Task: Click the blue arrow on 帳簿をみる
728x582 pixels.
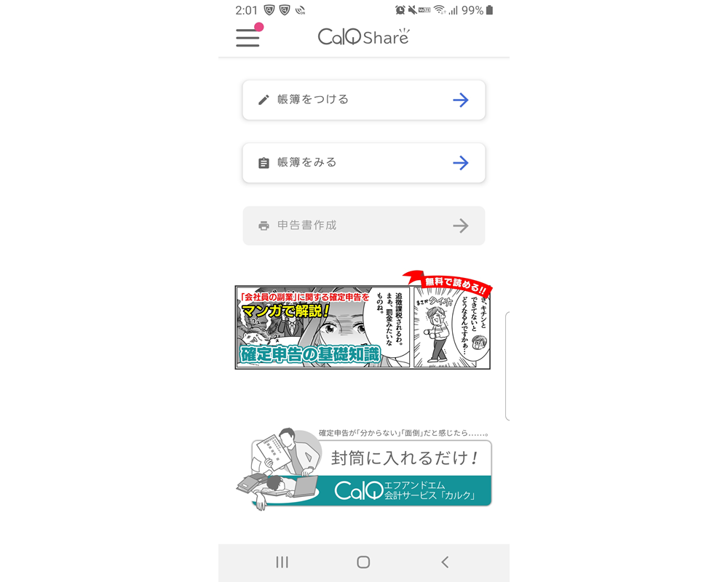Action: coord(461,162)
